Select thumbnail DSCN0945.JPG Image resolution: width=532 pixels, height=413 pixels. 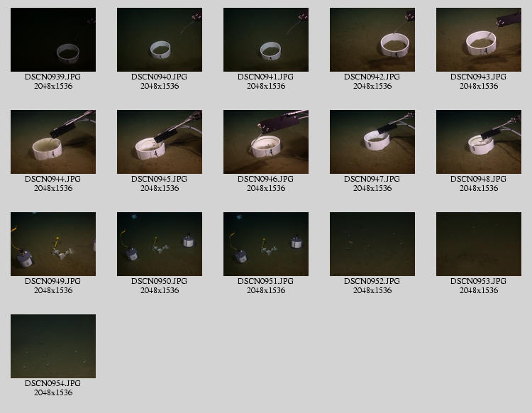click(160, 142)
